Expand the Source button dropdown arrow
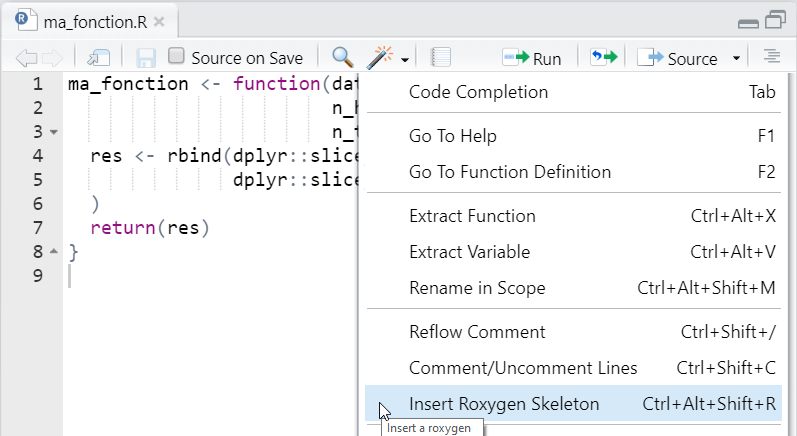Screen dimensions: 797x436 click(x=736, y=58)
